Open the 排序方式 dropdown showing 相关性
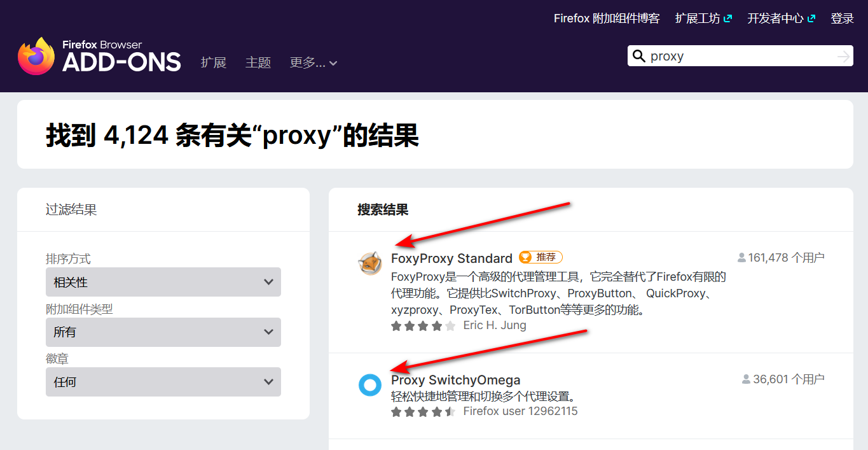Viewport: 868px width, 450px height. [x=163, y=282]
